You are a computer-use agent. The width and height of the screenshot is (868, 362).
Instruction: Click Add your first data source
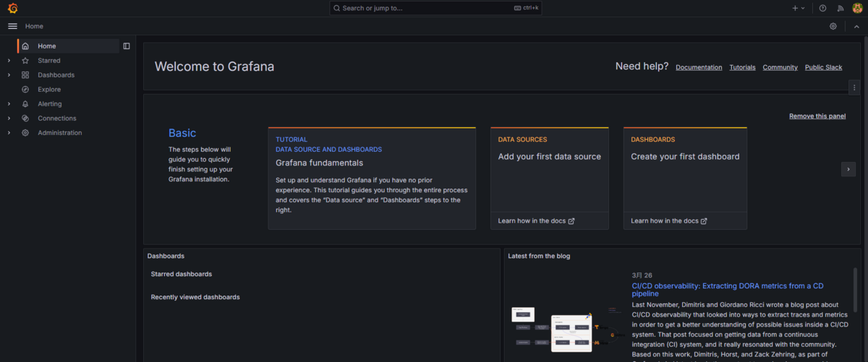click(x=550, y=157)
